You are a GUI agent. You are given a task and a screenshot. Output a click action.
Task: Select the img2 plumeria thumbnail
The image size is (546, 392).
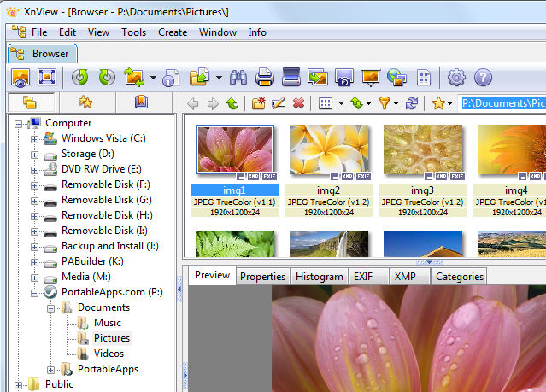(329, 150)
